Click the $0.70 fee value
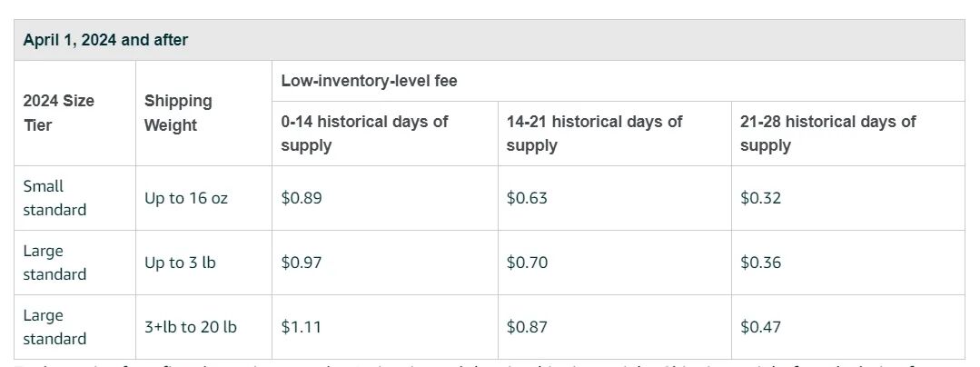 (x=527, y=263)
